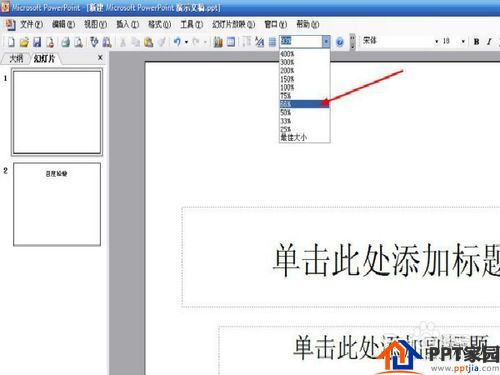Select slide 1 thumbnail
Viewport: 500px width, 375px height.
click(57, 112)
